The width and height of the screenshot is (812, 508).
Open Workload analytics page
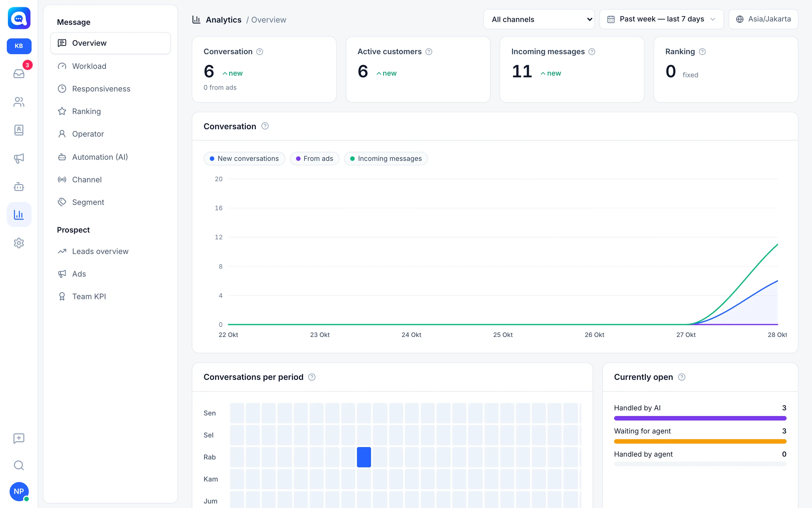point(111,66)
